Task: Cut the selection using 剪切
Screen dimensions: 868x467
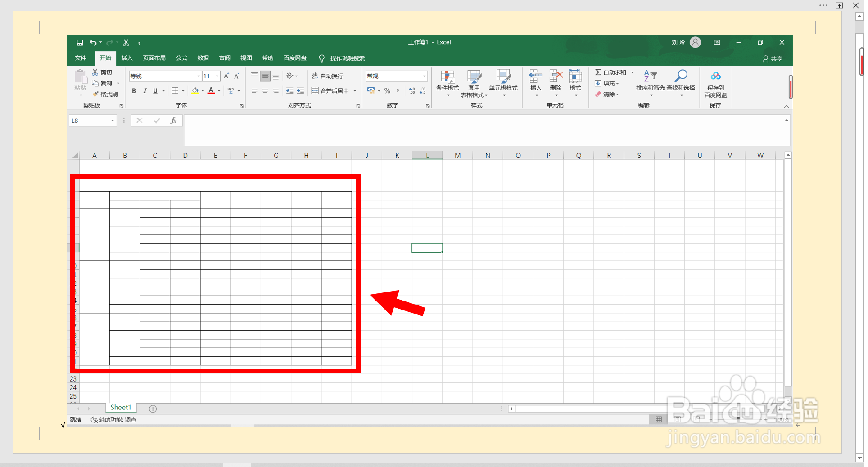Action: pyautogui.click(x=102, y=72)
